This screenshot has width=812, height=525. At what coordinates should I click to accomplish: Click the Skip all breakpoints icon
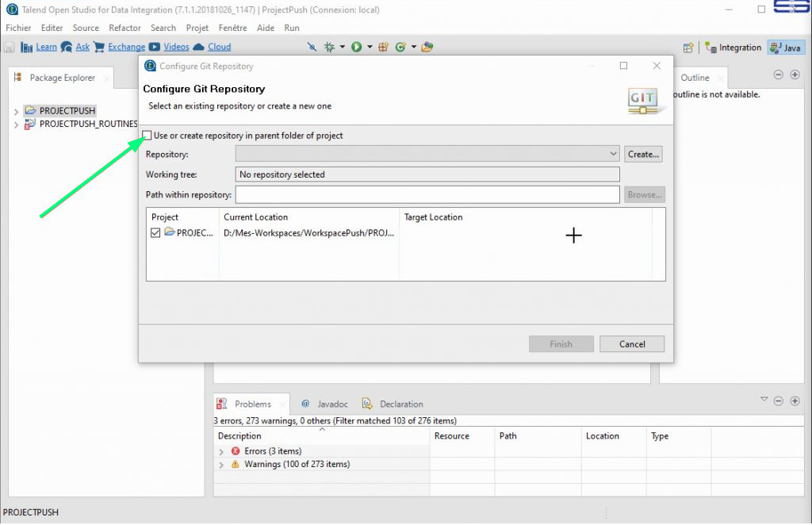(x=312, y=47)
